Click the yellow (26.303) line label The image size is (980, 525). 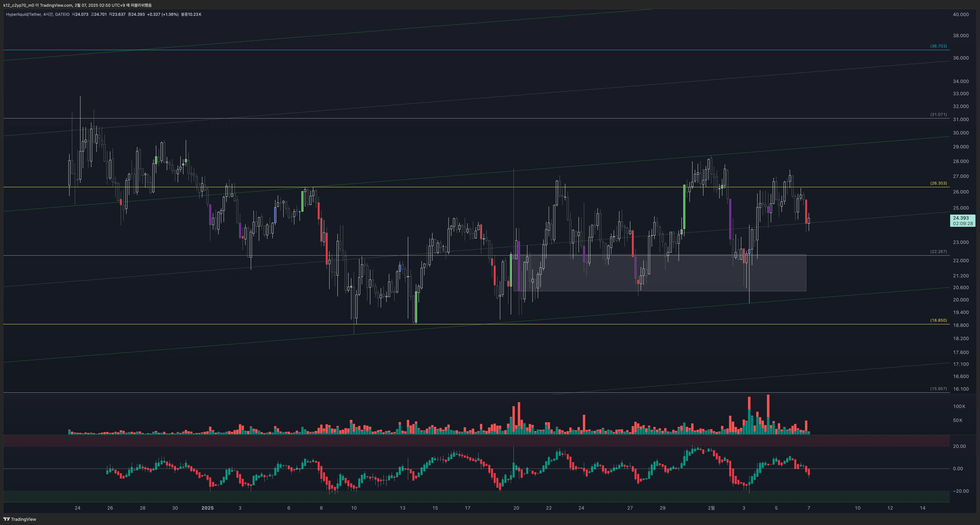(x=939, y=183)
